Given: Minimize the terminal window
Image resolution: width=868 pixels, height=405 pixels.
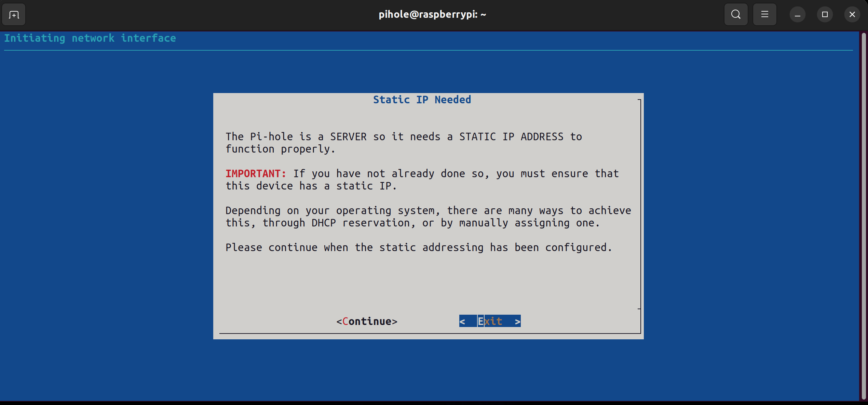Looking at the screenshot, I should (797, 15).
